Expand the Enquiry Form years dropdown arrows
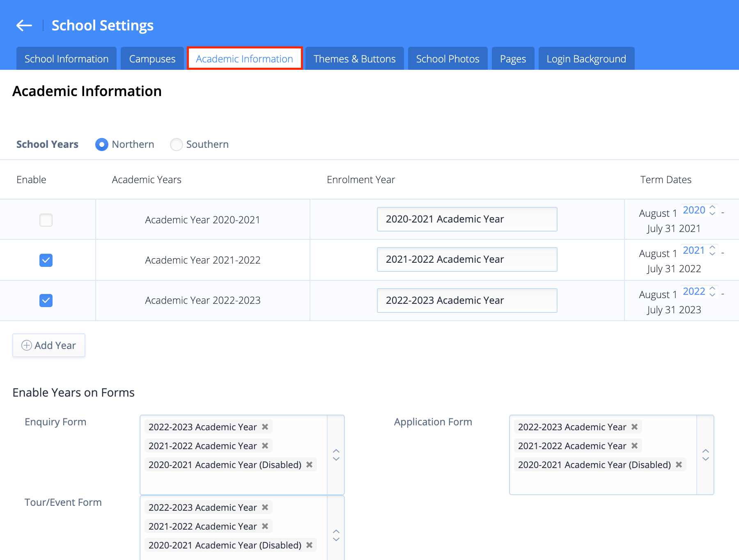The width and height of the screenshot is (739, 560). click(x=336, y=455)
